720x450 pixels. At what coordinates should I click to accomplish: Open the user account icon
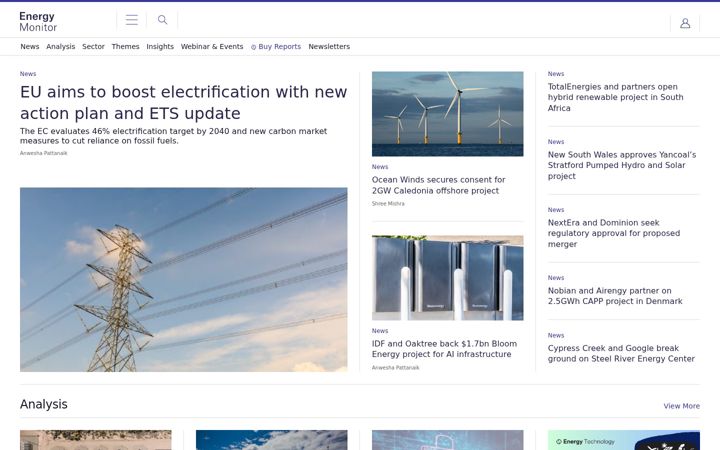[x=685, y=23]
